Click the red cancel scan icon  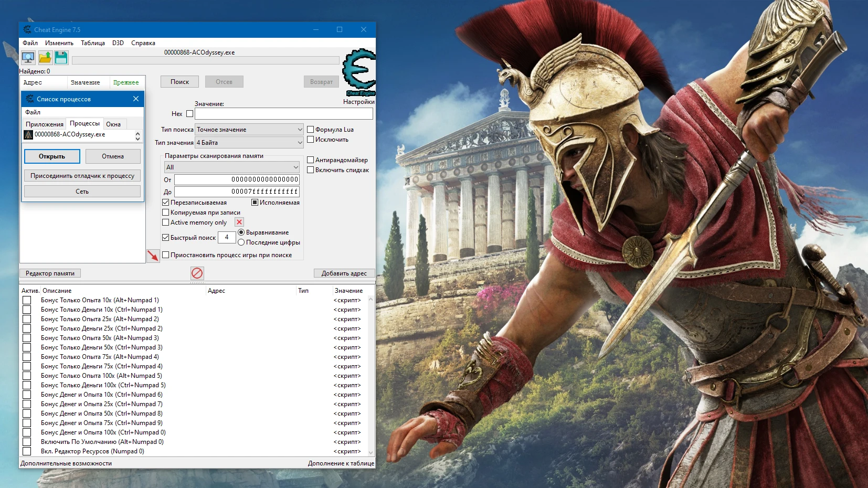point(197,273)
